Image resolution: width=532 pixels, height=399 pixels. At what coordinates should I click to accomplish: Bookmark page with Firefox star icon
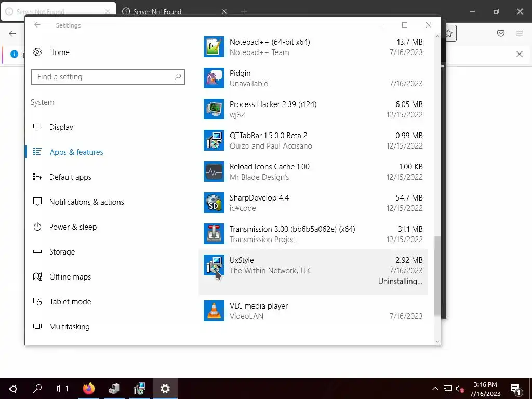click(449, 33)
